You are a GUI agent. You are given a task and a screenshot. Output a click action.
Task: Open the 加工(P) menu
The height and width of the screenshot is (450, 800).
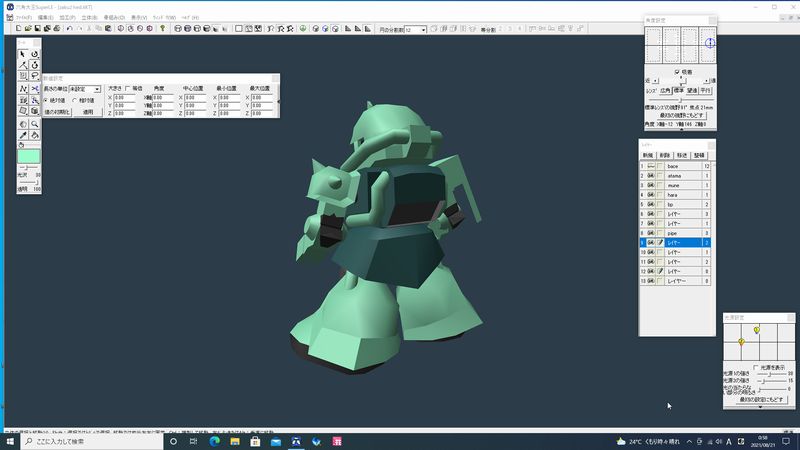[67, 17]
